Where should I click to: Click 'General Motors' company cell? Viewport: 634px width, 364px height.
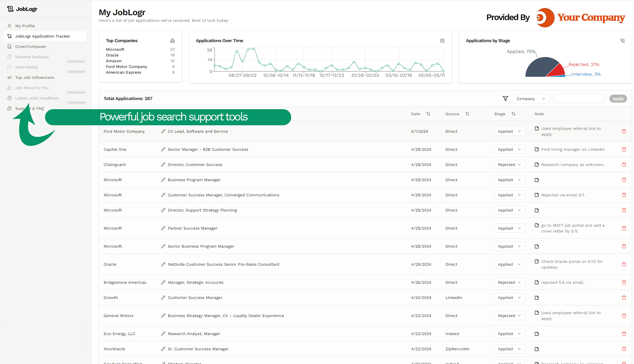(x=118, y=316)
